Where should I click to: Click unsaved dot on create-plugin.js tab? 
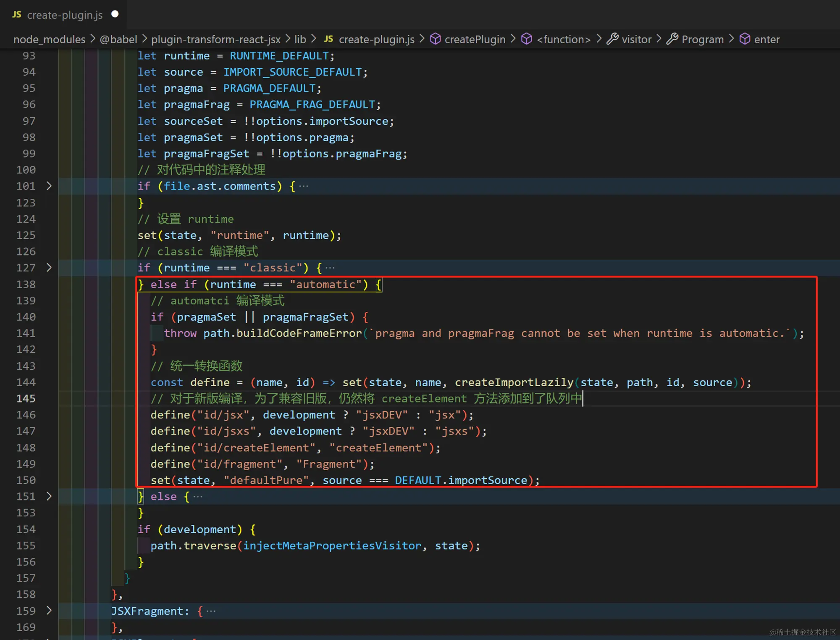pyautogui.click(x=115, y=14)
